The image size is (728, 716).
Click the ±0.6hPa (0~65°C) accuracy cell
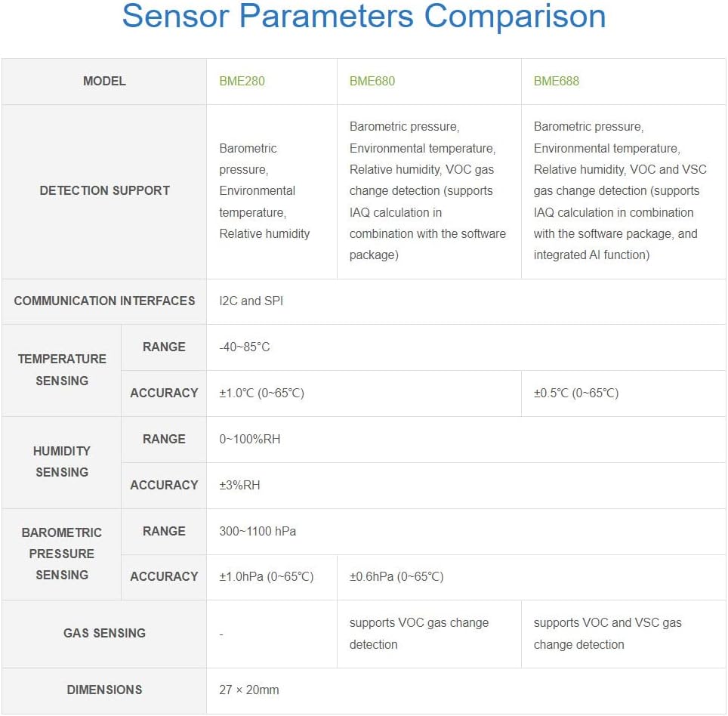click(x=396, y=576)
